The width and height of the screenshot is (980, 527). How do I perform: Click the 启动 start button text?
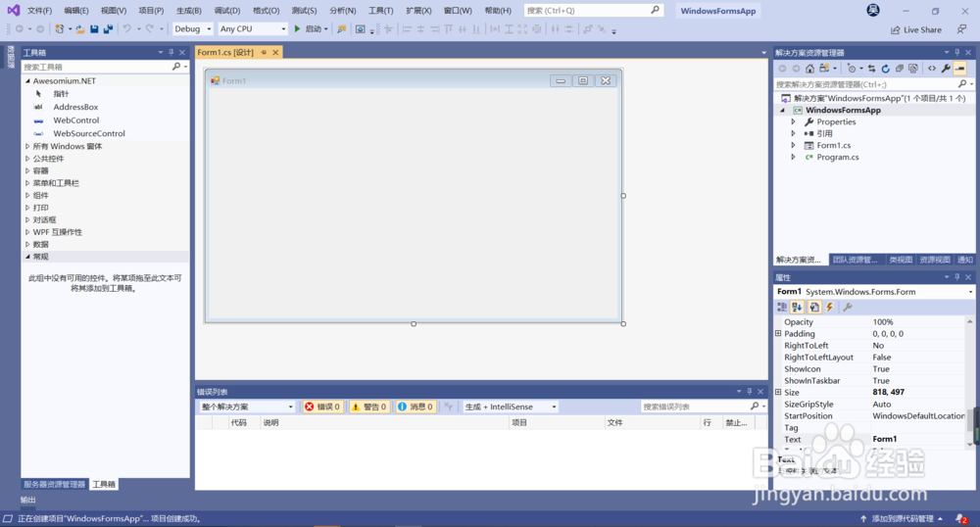coord(313,28)
